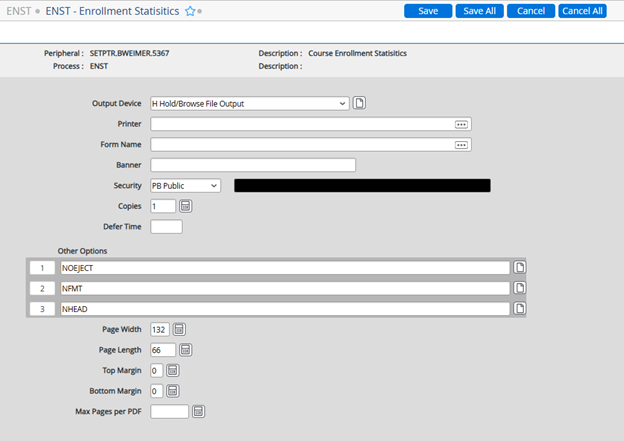Image resolution: width=624 pixels, height=441 pixels.
Task: Click the Cancel All button
Action: (582, 11)
